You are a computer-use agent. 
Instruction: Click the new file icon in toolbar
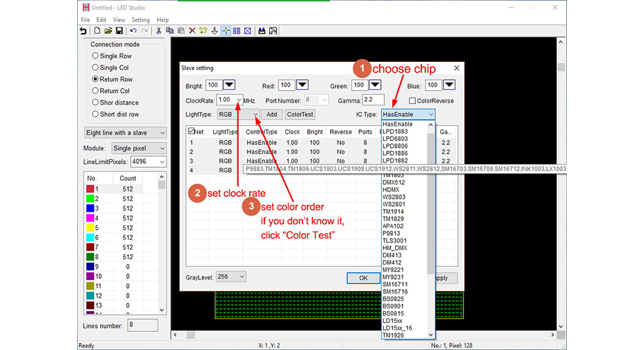click(97, 31)
